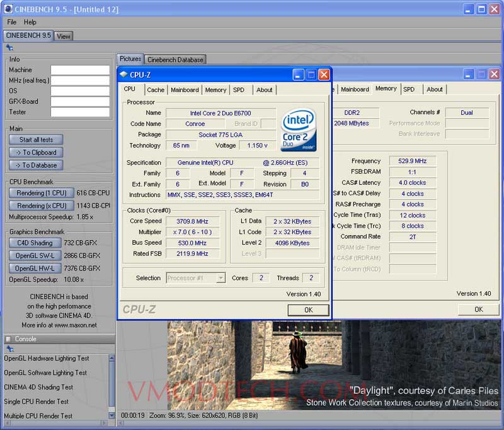504x430 pixels.
Task: Close the front CPU-Z window
Action: [324, 75]
